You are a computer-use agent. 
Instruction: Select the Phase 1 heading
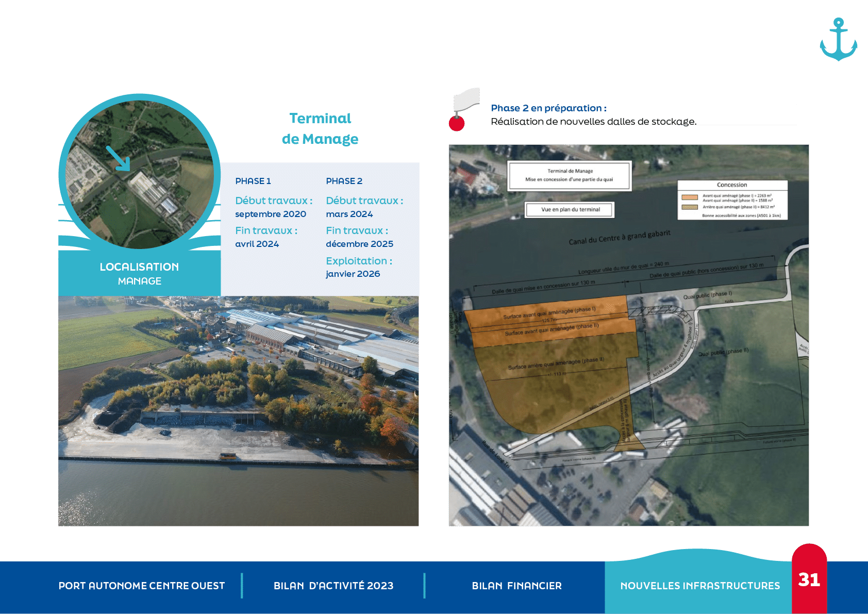(x=253, y=181)
